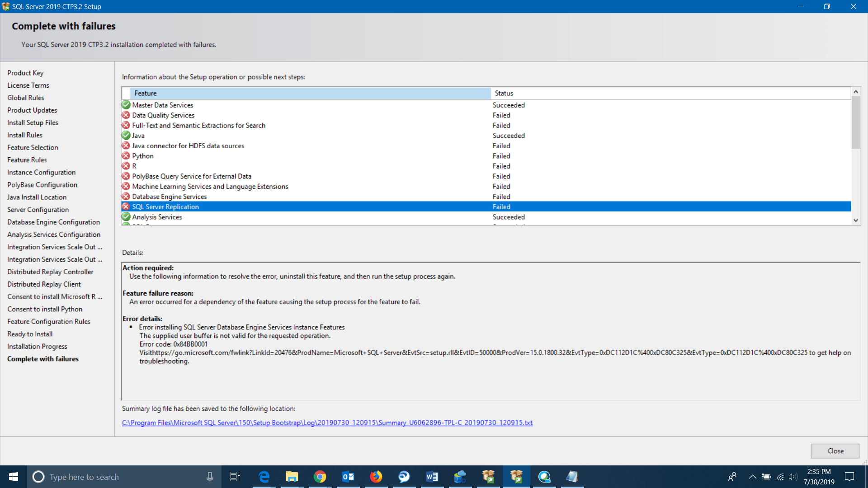Click red X next to Machine Learning Services

coord(126,186)
